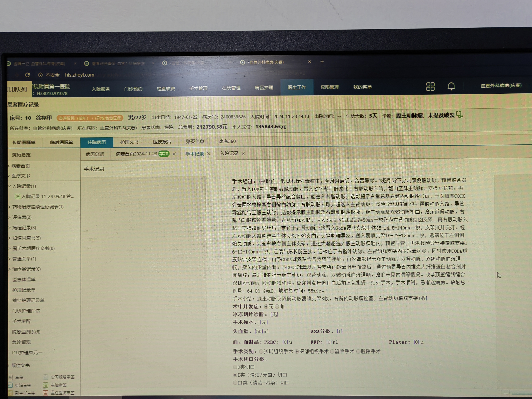Click the 本次 green badge

click(x=164, y=154)
